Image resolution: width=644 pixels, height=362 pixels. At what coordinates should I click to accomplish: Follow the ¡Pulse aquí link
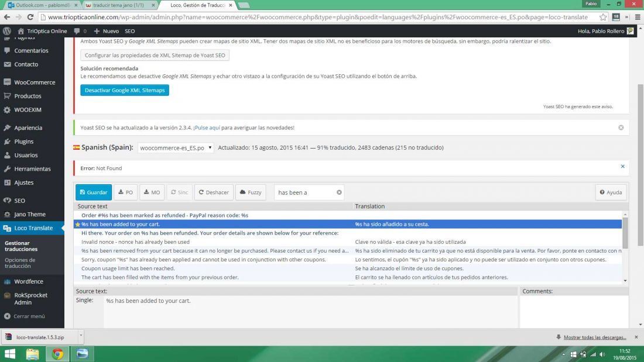coord(207,127)
